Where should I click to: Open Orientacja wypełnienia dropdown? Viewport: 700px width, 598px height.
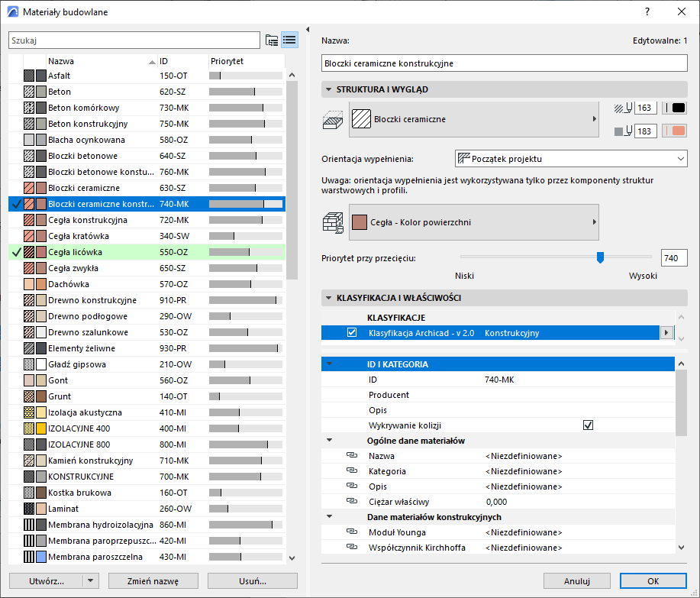coord(571,159)
